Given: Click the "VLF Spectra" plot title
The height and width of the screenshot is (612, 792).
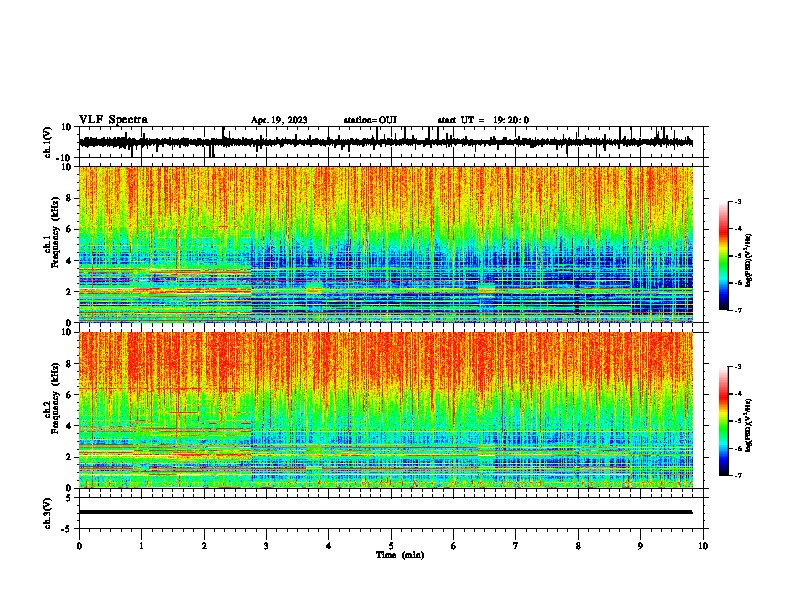Looking at the screenshot, I should click(113, 120).
